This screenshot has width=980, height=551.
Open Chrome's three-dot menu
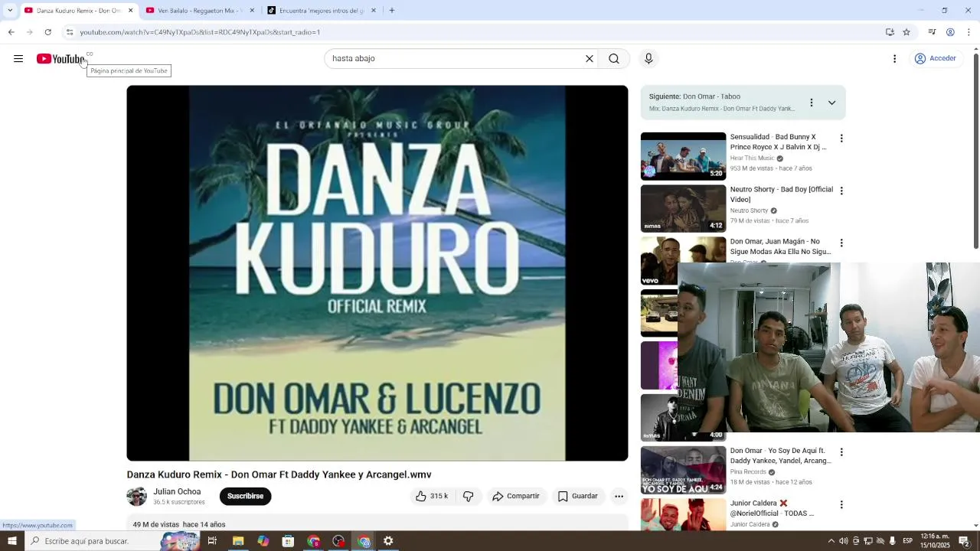tap(969, 32)
